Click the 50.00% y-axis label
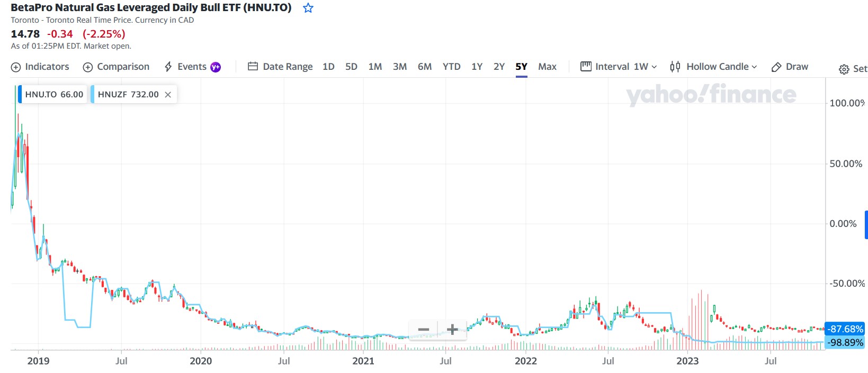Image resolution: width=868 pixels, height=373 pixels. pos(846,163)
